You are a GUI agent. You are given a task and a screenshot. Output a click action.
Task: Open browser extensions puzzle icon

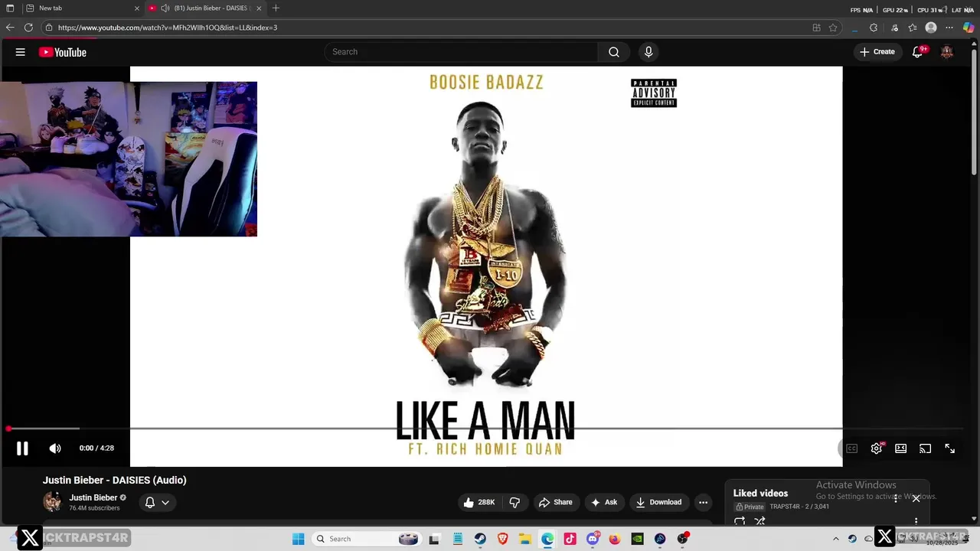click(x=874, y=28)
